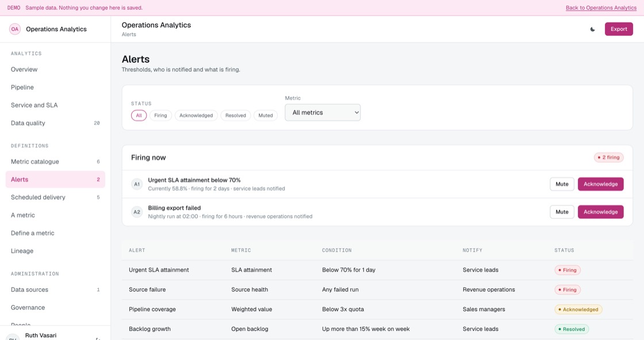Open Scheduled delivery page
The height and width of the screenshot is (340, 644).
pos(55,197)
